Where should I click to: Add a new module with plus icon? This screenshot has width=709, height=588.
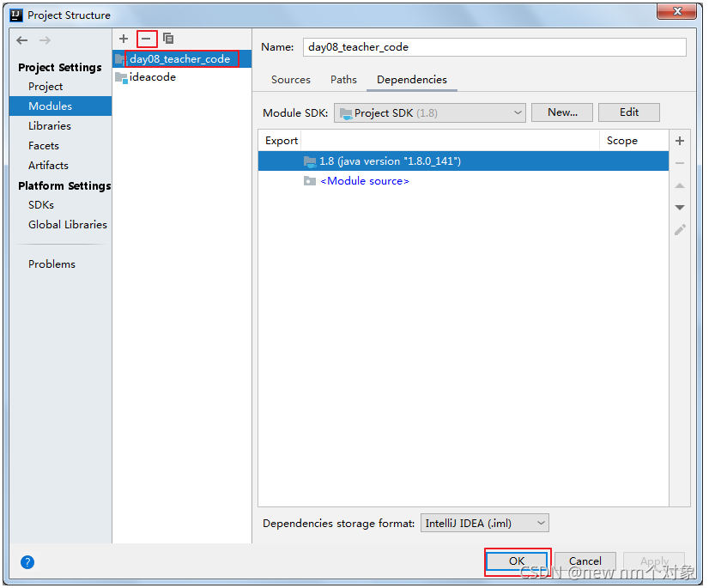point(124,39)
